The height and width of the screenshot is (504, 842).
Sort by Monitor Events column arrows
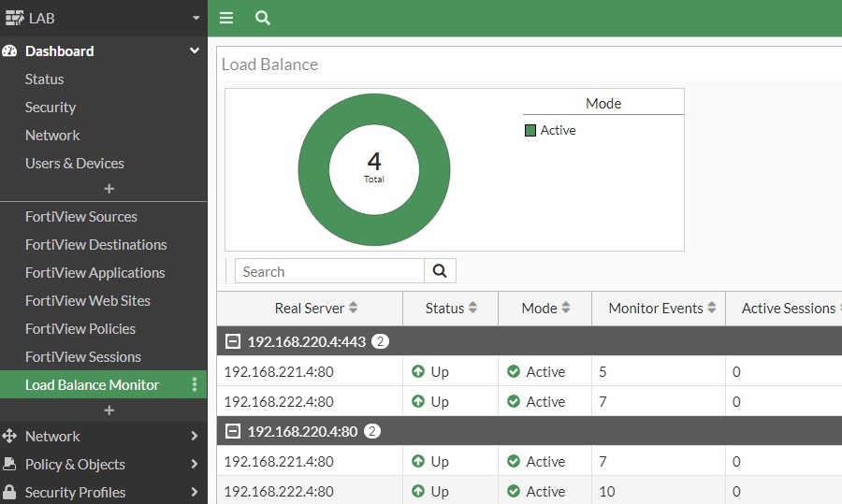click(712, 308)
